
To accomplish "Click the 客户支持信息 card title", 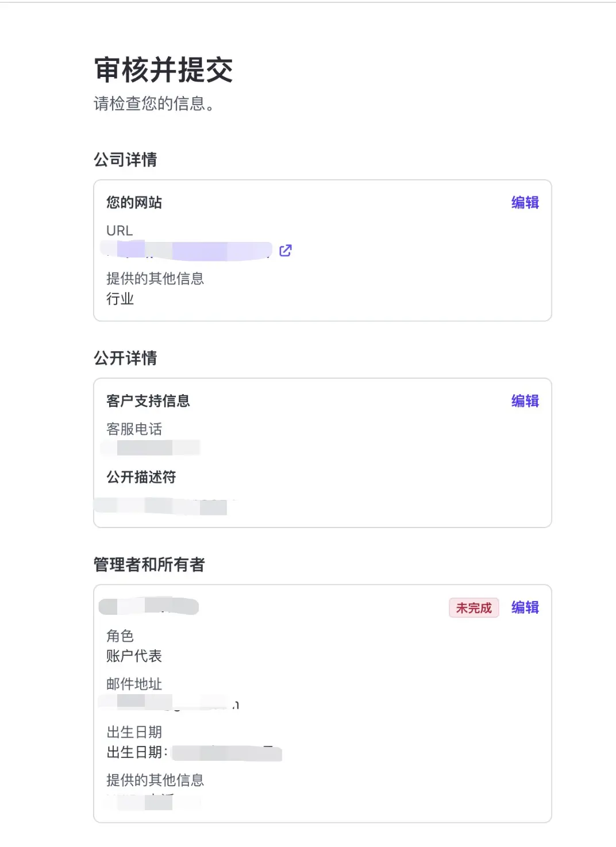I will point(148,401).
